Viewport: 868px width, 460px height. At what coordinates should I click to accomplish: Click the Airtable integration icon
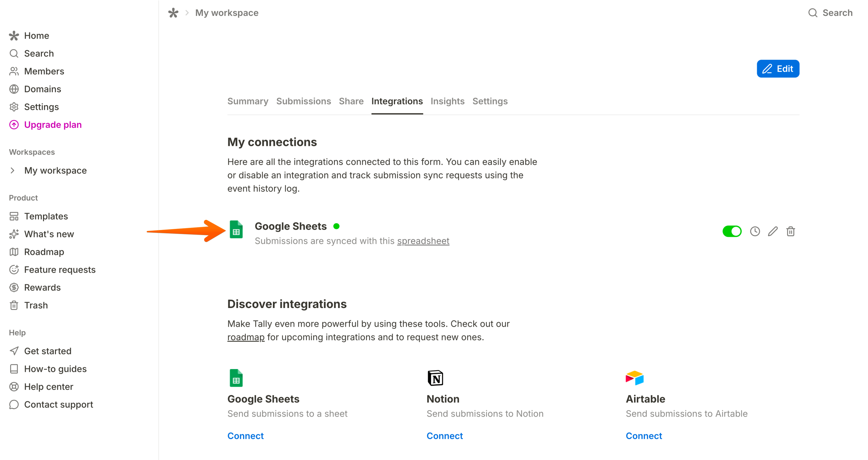634,378
